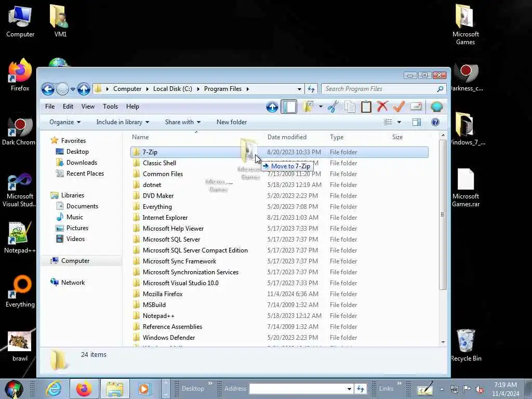The width and height of the screenshot is (532, 399).
Task: Click the vertical scrollbar in the file list
Action: click(443, 215)
